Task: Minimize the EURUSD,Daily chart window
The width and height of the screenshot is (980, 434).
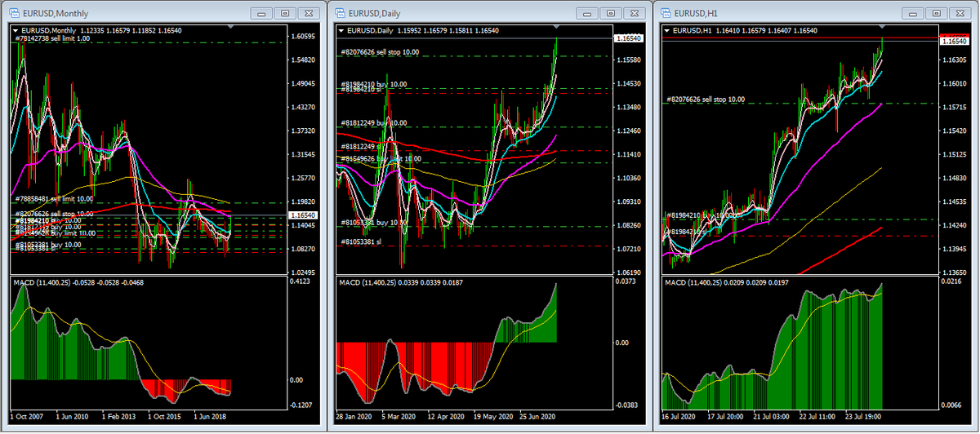Action: tap(587, 13)
